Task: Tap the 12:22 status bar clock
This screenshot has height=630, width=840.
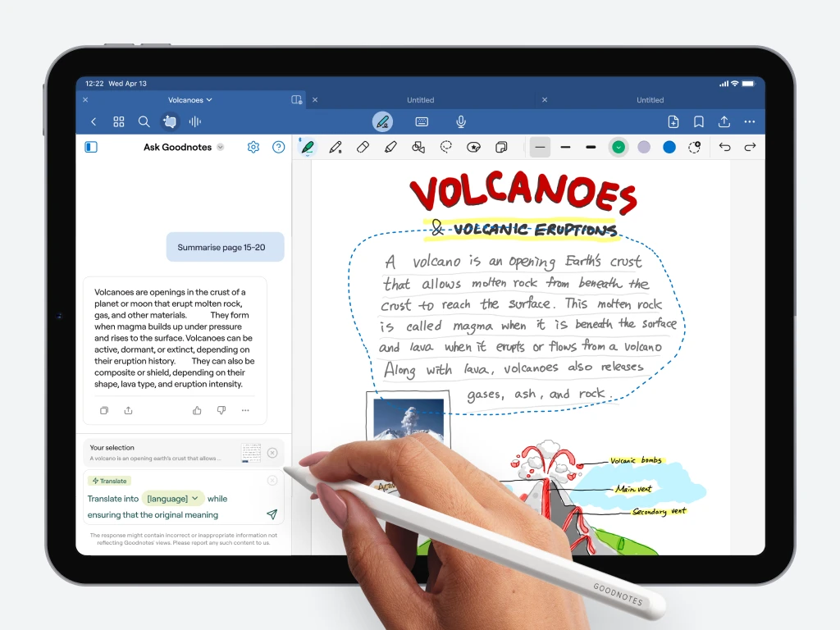Action: [x=94, y=84]
